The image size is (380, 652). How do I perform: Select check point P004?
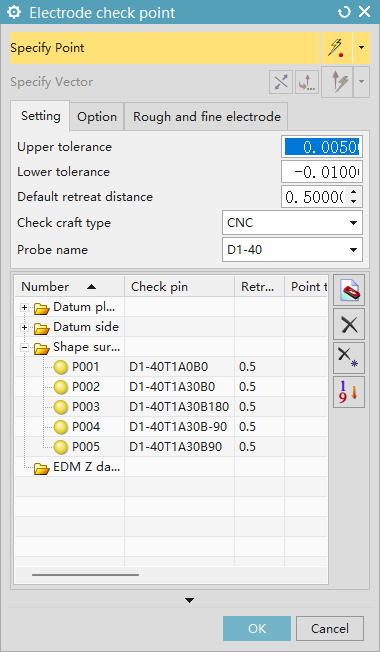point(77,427)
